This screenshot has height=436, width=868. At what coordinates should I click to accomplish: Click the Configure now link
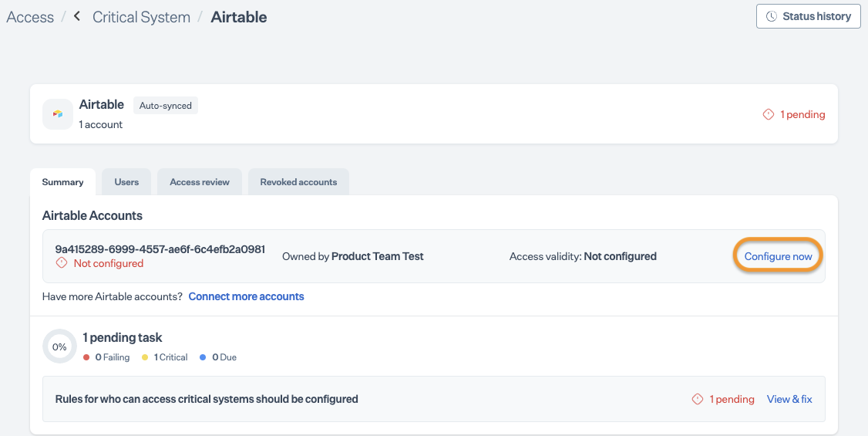[x=778, y=256]
